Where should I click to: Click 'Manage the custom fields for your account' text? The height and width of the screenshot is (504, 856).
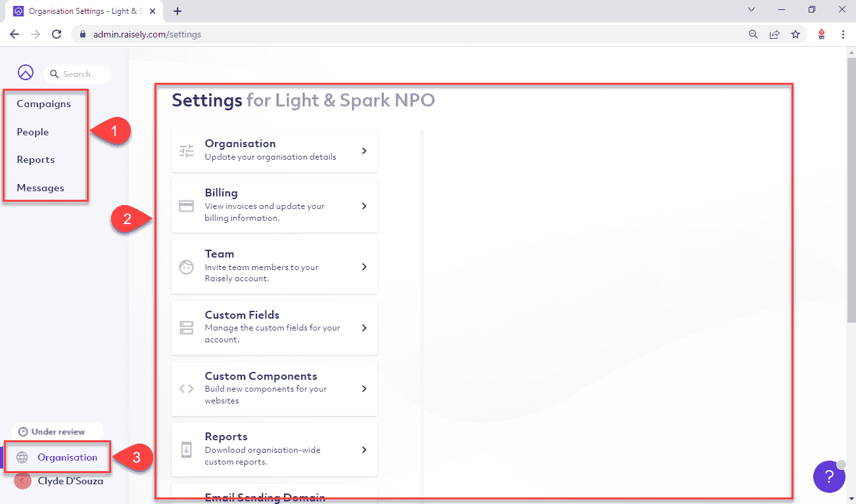click(x=272, y=334)
